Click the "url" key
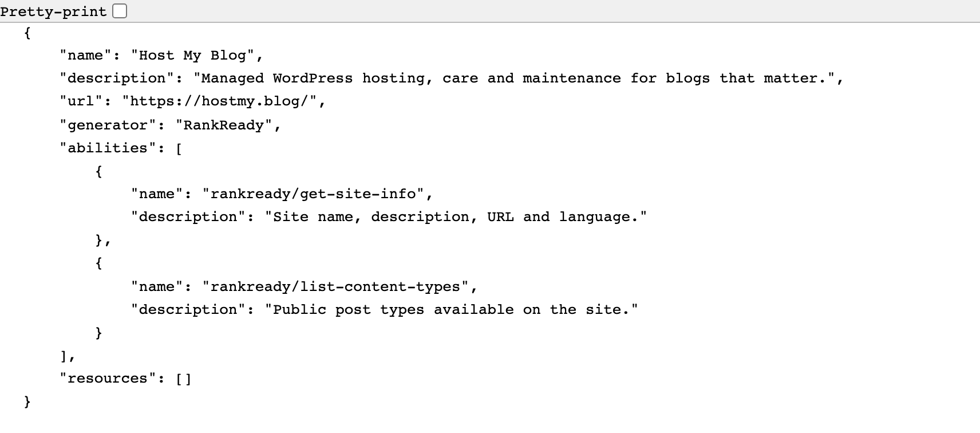 coord(81,101)
